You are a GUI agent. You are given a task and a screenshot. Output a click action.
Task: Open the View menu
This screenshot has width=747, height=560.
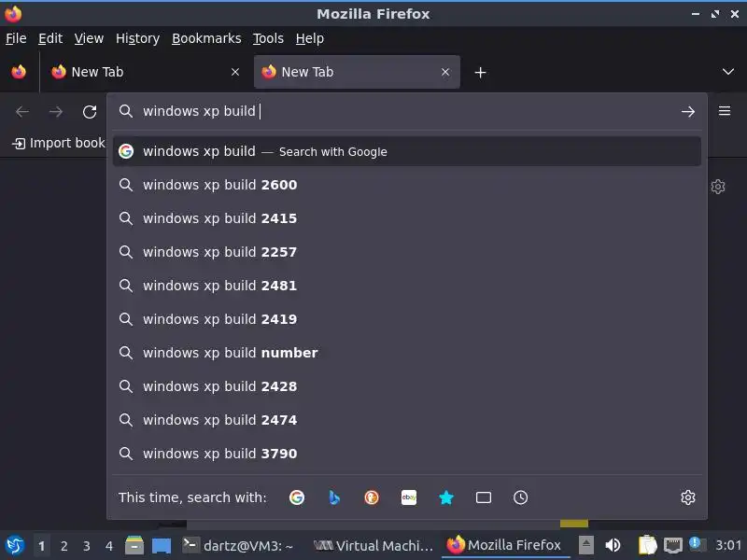click(89, 38)
